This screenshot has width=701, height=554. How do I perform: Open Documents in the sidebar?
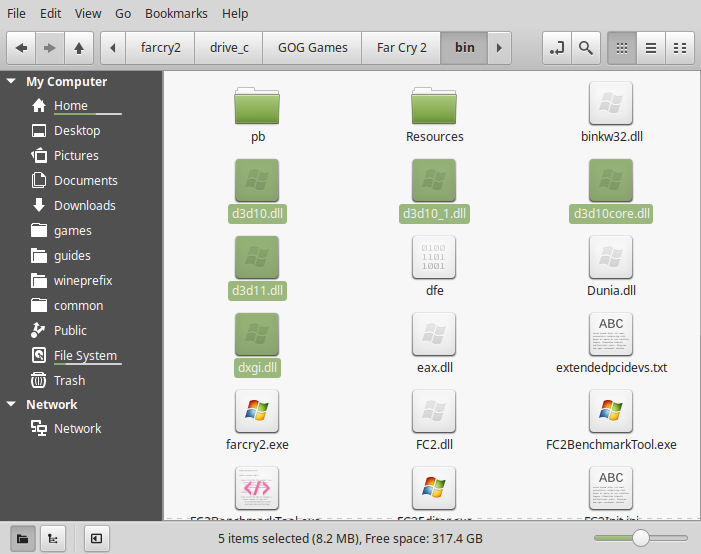tap(85, 181)
